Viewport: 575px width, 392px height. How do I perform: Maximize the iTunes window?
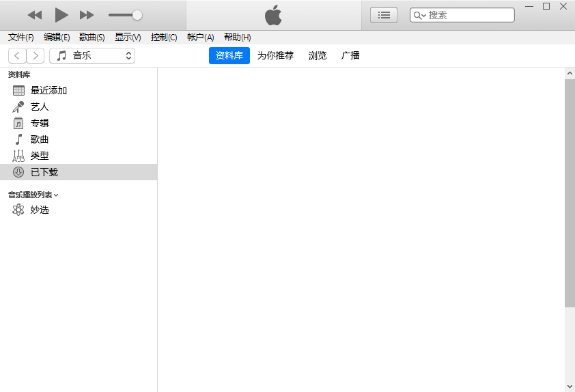(x=546, y=6)
